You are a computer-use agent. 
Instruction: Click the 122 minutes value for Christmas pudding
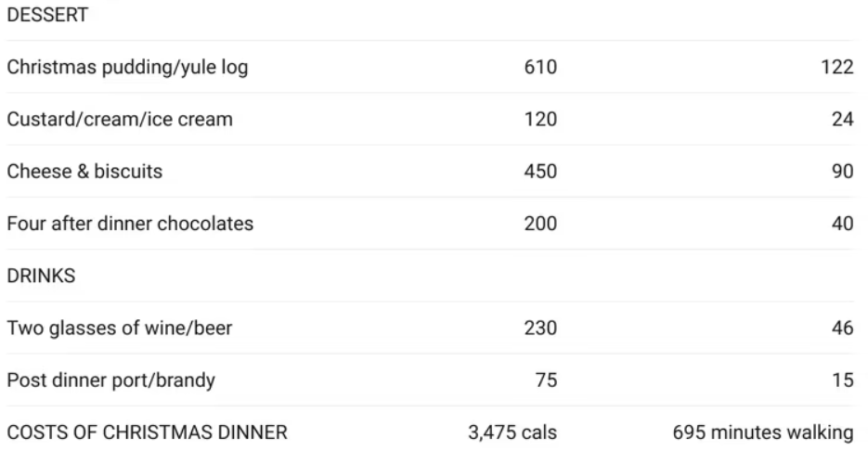[837, 67]
